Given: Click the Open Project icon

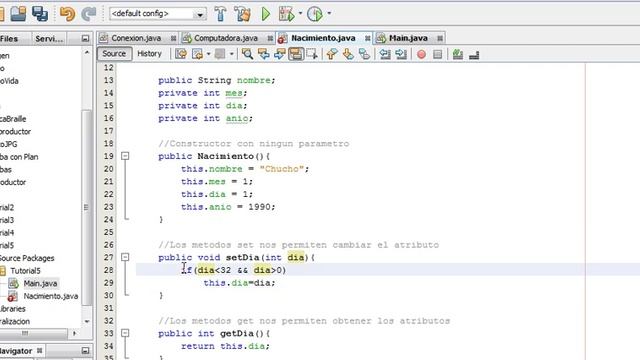Looking at the screenshot, I should (18, 13).
